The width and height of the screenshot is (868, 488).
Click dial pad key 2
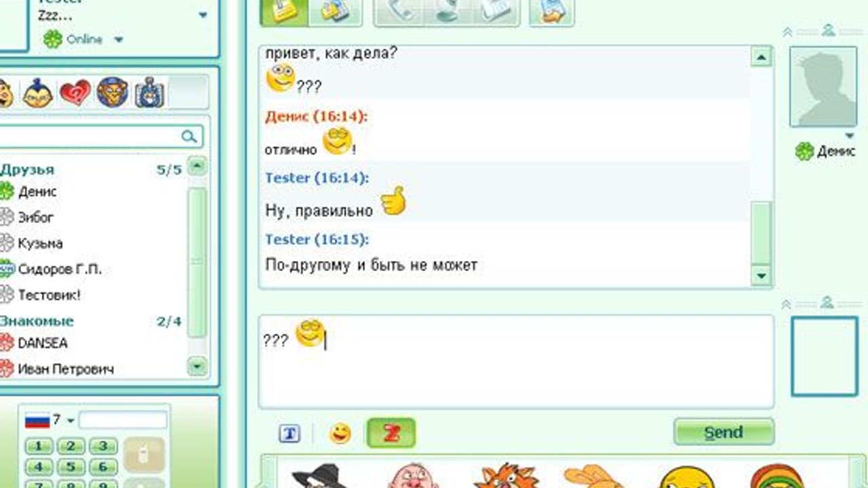tap(71, 447)
